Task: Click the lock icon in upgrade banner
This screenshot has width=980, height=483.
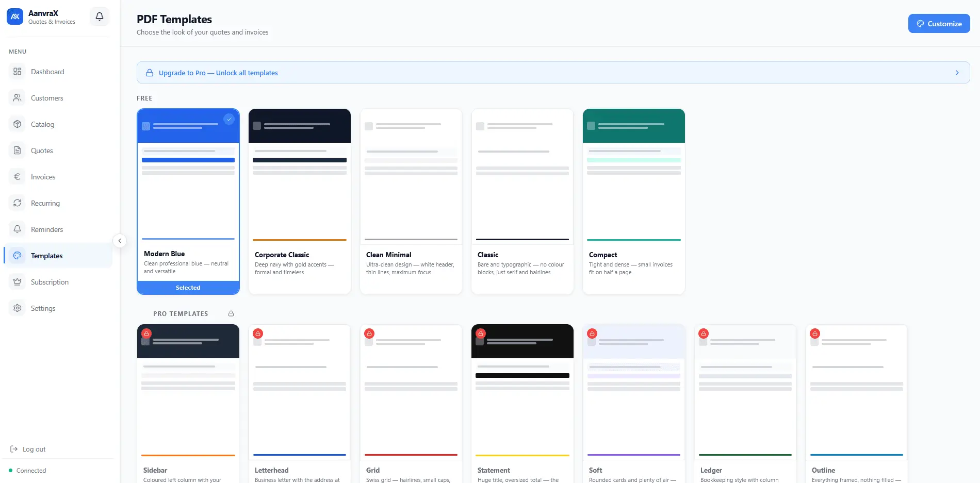Action: click(149, 73)
